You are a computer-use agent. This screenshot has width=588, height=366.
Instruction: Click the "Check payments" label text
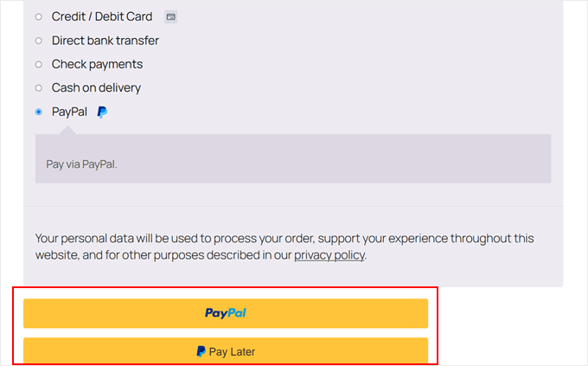click(97, 64)
